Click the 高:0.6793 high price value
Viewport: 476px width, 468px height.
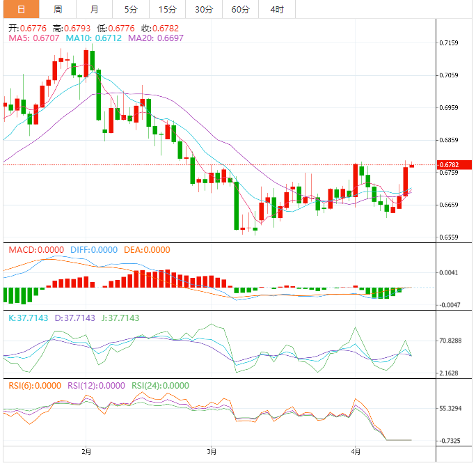(x=72, y=29)
